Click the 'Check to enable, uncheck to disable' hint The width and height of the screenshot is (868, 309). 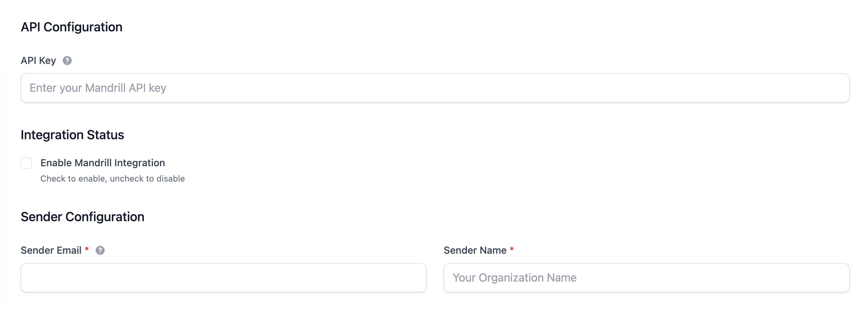pyautogui.click(x=113, y=179)
